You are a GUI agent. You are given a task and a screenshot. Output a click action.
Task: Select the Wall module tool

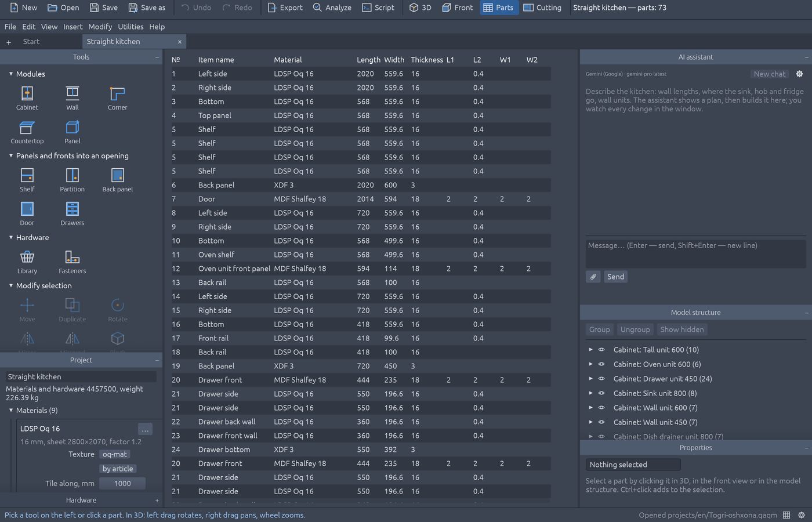click(x=72, y=98)
